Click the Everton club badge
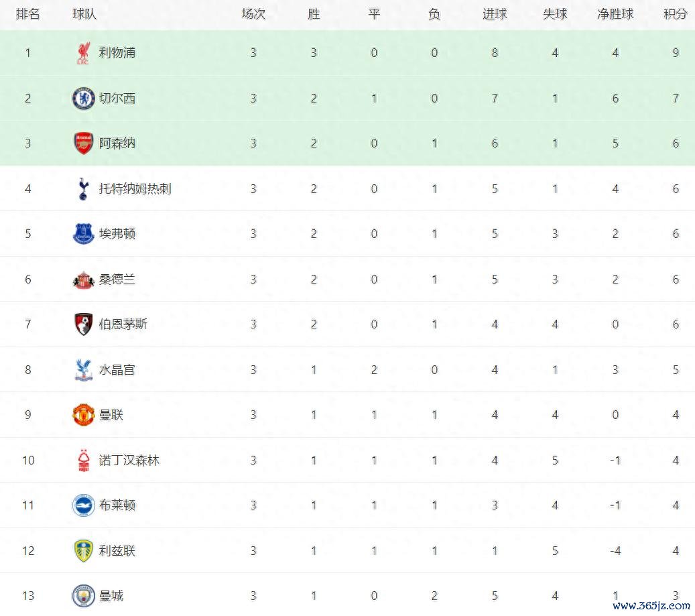This screenshot has height=616, width=695. click(x=83, y=234)
